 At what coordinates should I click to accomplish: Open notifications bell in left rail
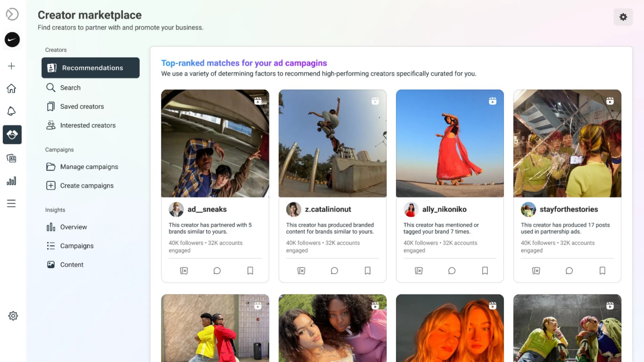pyautogui.click(x=12, y=111)
